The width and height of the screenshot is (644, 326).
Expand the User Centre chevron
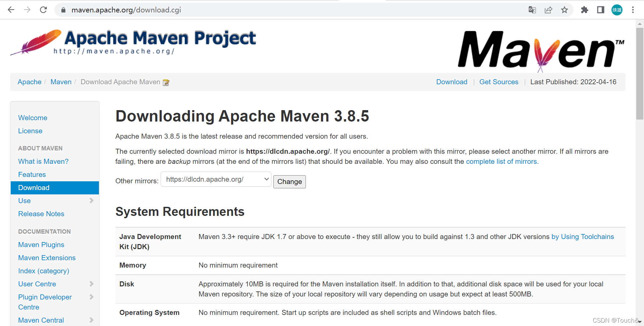click(x=91, y=284)
